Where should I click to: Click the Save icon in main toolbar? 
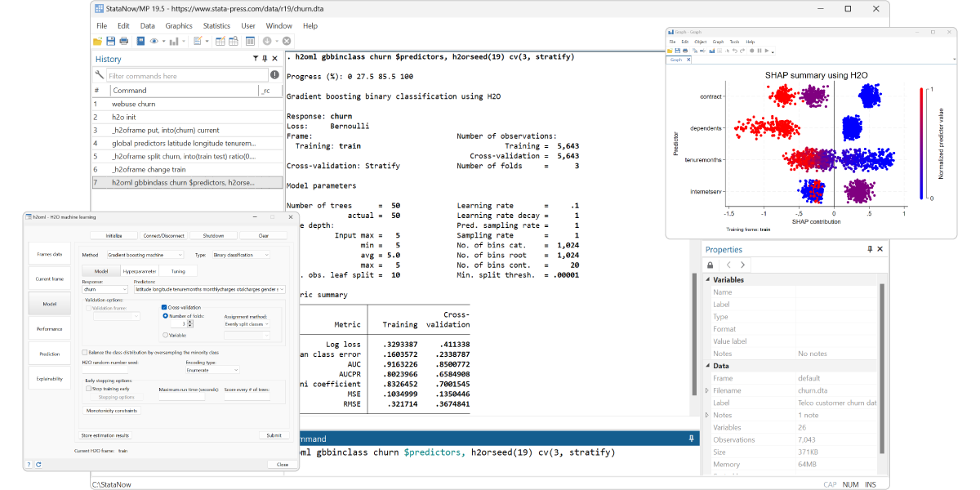click(110, 41)
